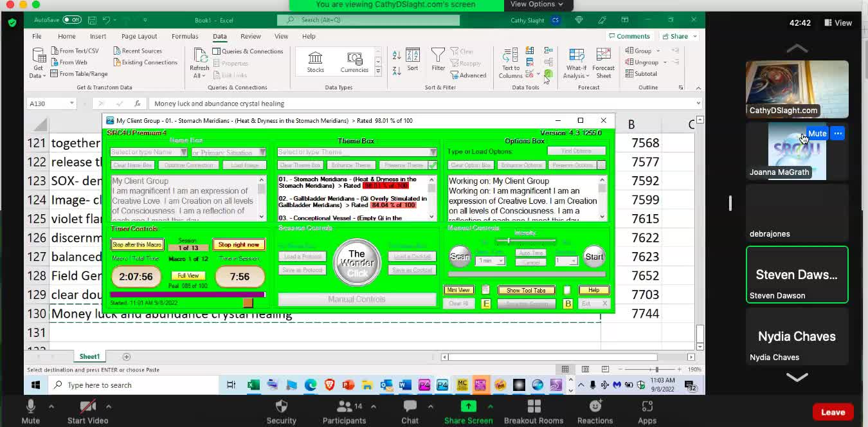Viewport: 868px width, 427px height.
Task: Open Existing Connections
Action: click(145, 62)
